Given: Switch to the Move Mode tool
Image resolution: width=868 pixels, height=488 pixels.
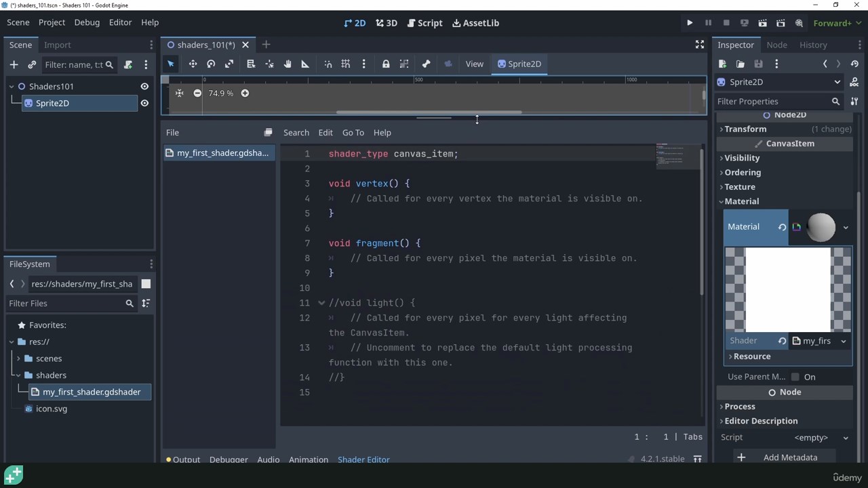Looking at the screenshot, I should pyautogui.click(x=193, y=64).
